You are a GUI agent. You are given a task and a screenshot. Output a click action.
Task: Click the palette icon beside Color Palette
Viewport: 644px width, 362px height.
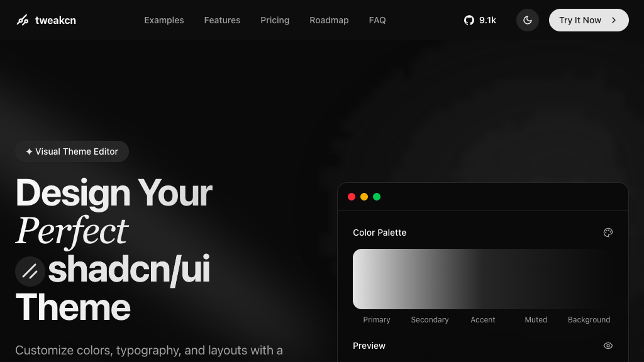(608, 233)
